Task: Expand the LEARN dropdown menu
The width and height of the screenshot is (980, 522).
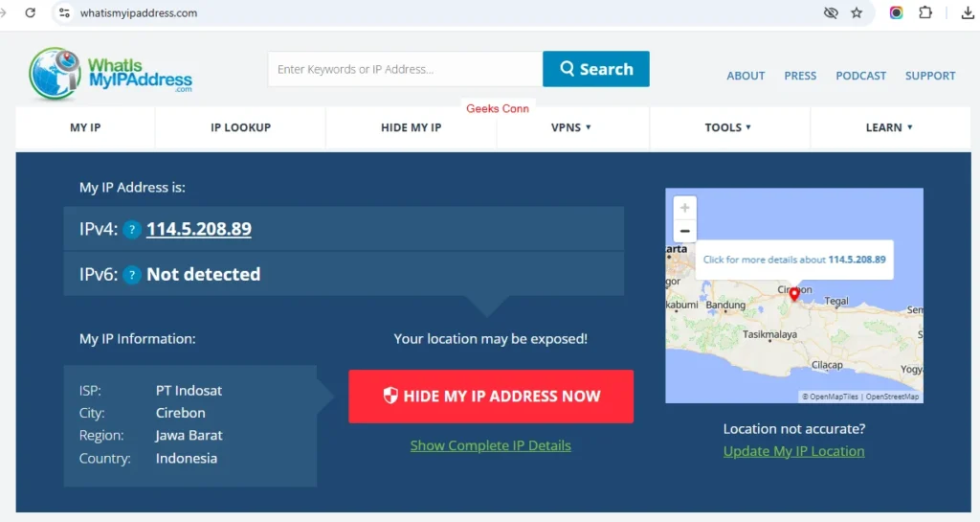Action: [x=889, y=127]
